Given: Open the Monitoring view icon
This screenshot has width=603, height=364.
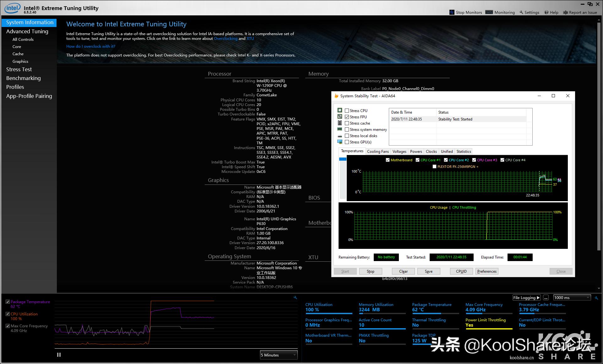Looking at the screenshot, I should [x=489, y=12].
